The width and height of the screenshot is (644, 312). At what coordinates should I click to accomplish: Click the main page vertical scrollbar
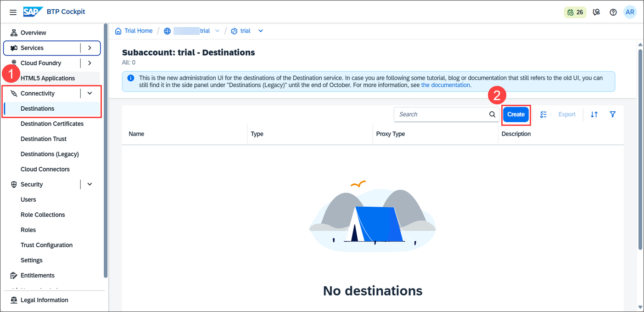coord(640,149)
